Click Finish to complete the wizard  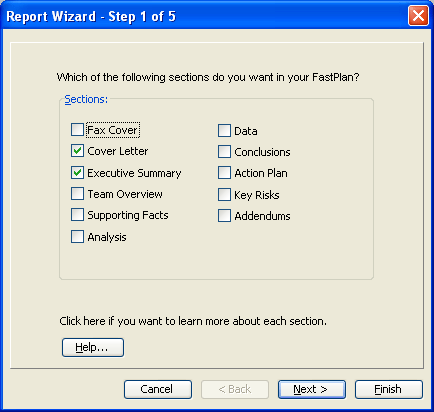coord(389,389)
